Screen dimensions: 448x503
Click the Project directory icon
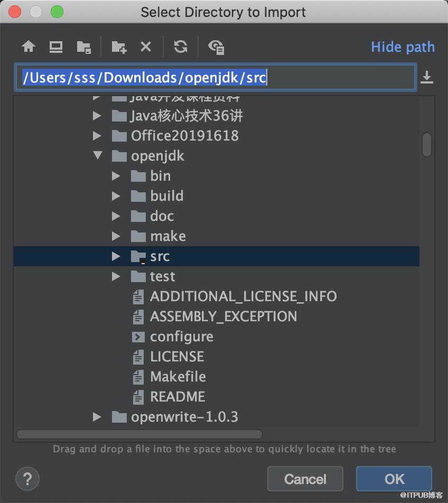83,47
